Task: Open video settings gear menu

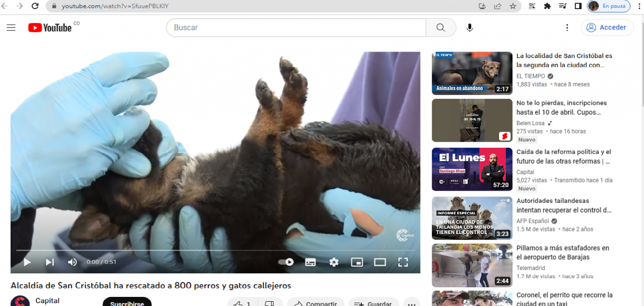Action: (x=334, y=262)
